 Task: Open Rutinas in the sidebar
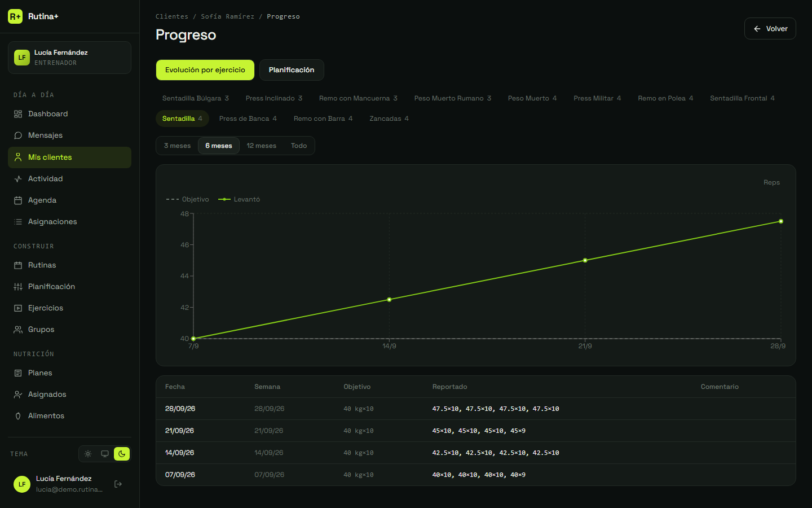(69, 265)
